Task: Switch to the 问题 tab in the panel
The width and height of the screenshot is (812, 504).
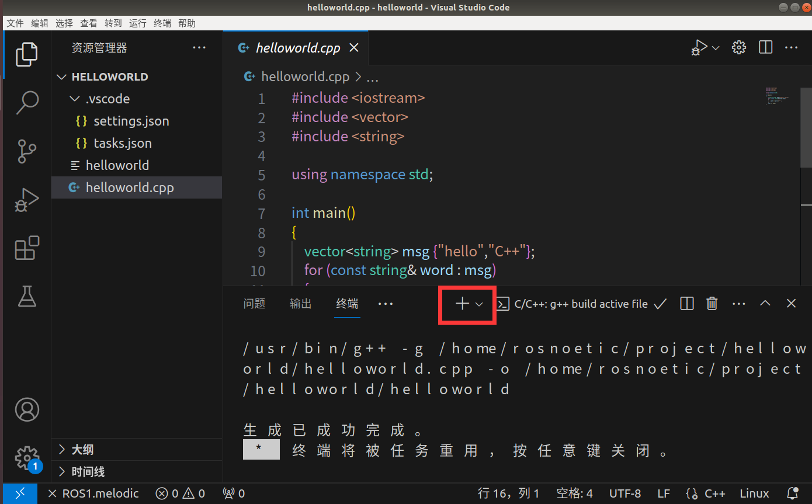Action: pos(254,304)
